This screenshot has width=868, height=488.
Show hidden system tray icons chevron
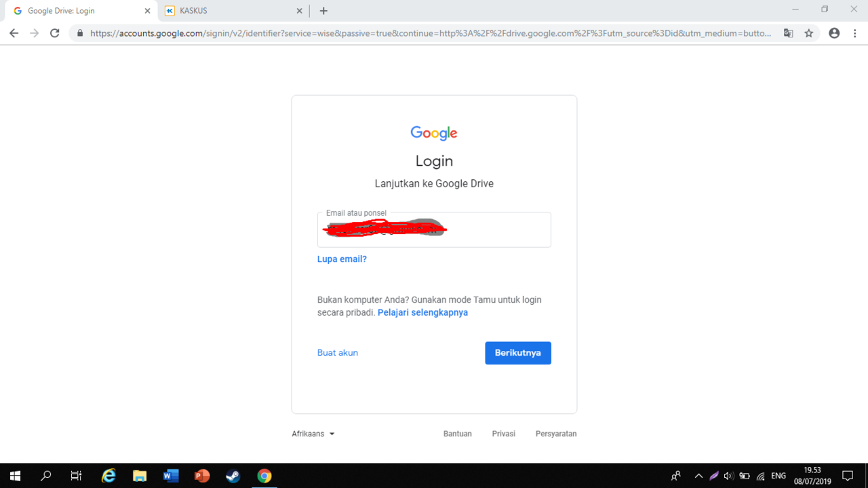(698, 476)
